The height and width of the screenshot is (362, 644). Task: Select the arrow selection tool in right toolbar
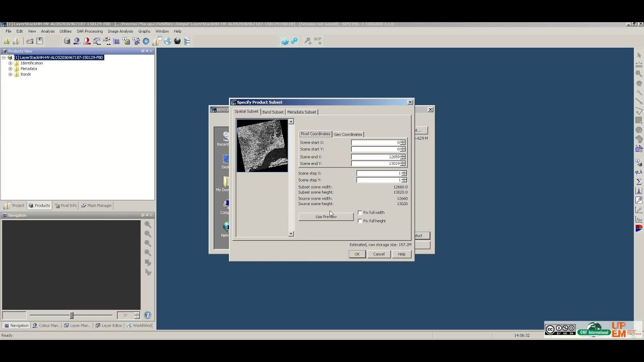(x=639, y=55)
